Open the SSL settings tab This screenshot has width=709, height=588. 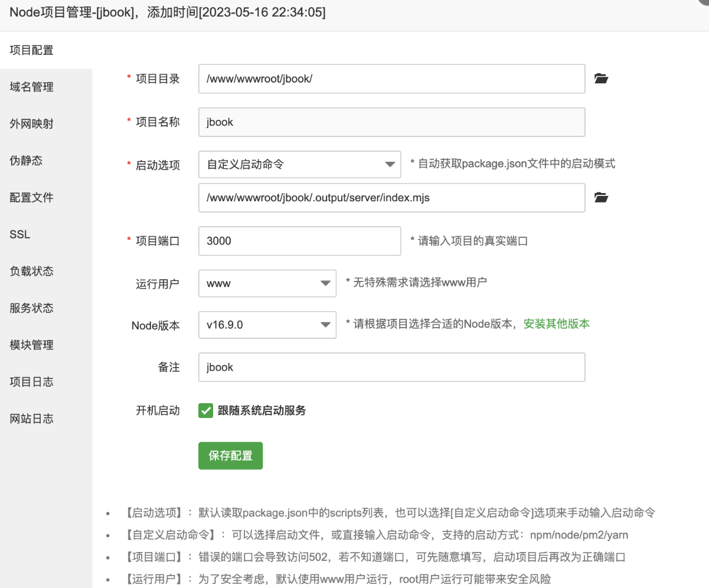19,234
